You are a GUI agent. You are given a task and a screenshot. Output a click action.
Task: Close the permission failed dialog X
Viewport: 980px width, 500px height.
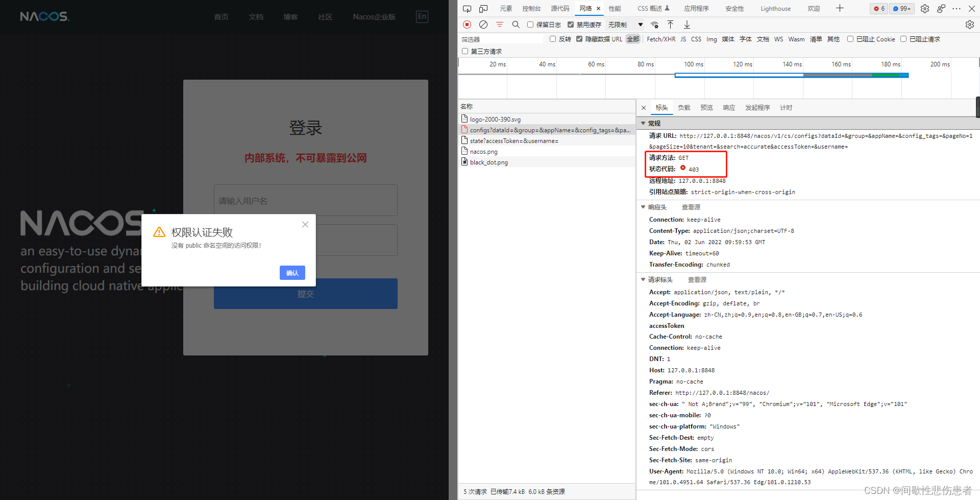tap(305, 225)
